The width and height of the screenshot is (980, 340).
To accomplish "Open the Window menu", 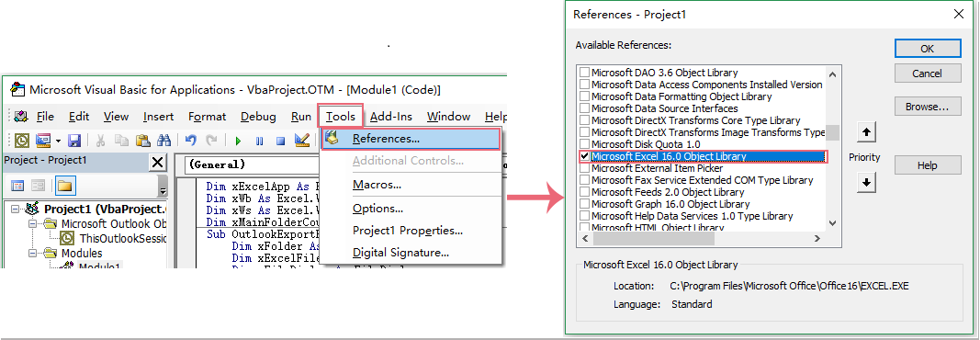I will (x=449, y=117).
